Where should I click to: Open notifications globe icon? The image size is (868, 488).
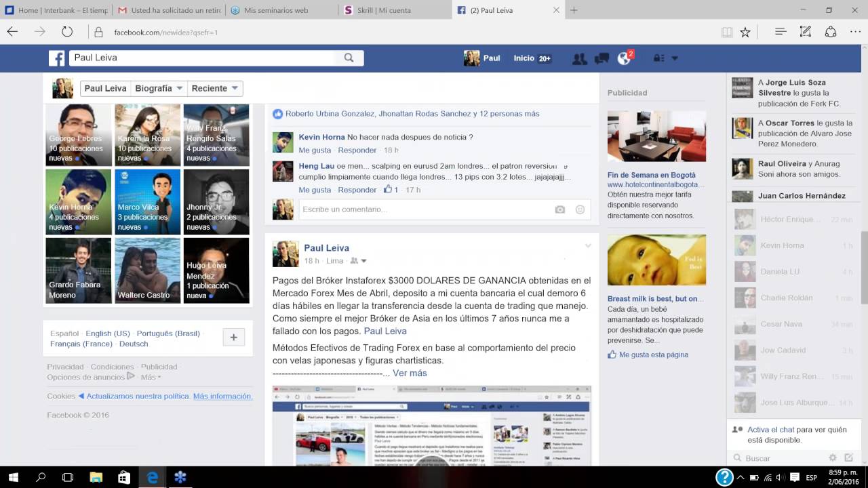coord(624,59)
